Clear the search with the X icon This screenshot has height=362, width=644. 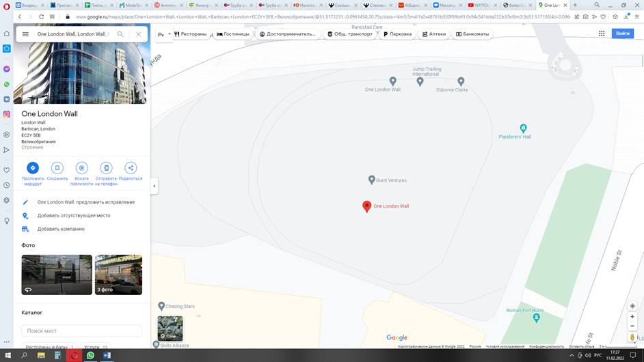(138, 34)
